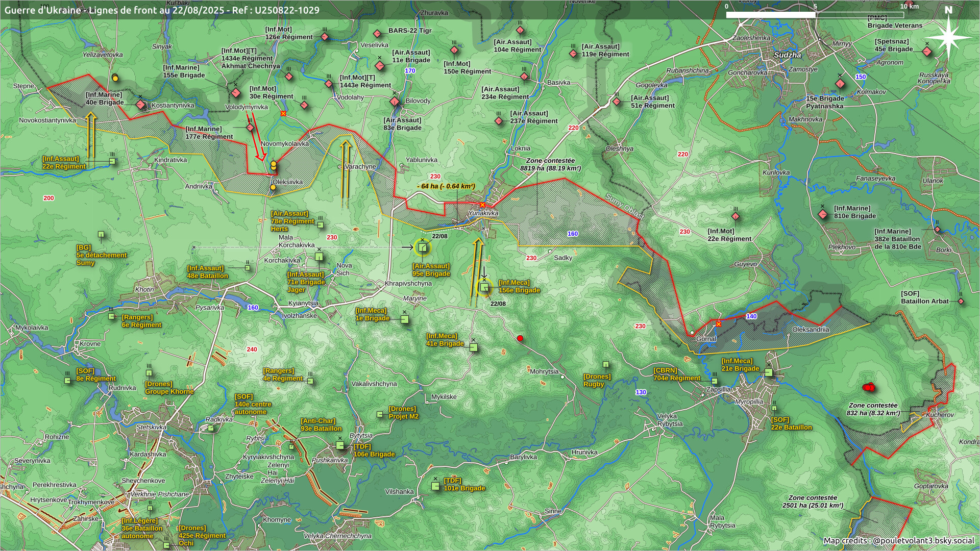Image resolution: width=980 pixels, height=551 pixels.
Task: Click the green square of the 101e Brigade
Action: click(x=435, y=486)
